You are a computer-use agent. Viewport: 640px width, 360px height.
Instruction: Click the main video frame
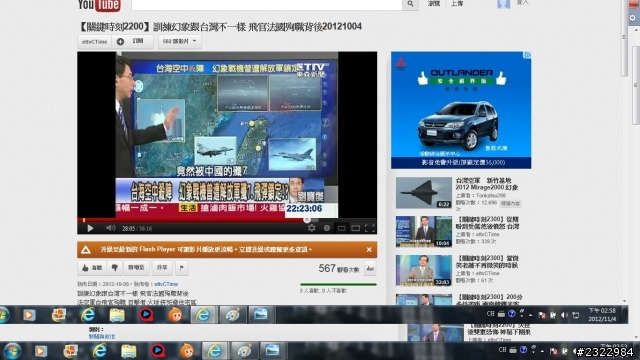coord(227,135)
